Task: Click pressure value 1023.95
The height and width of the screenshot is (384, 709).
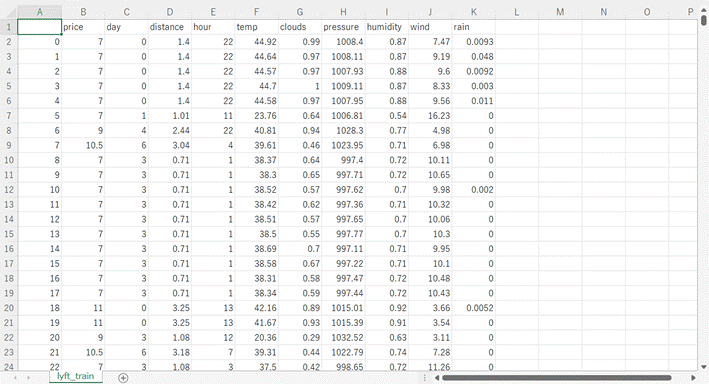Action: tap(344, 145)
